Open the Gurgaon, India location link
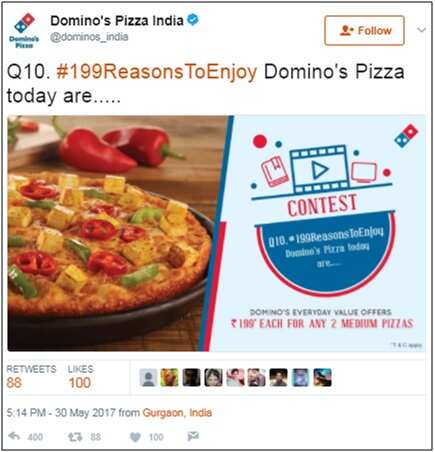The height and width of the screenshot is (452, 435). click(177, 412)
